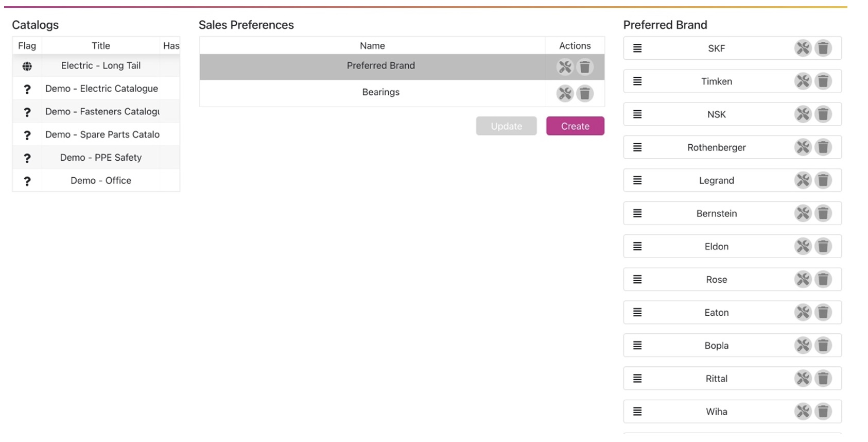The image size is (868, 442).
Task: Click the NSK row reorder handle
Action: point(637,114)
